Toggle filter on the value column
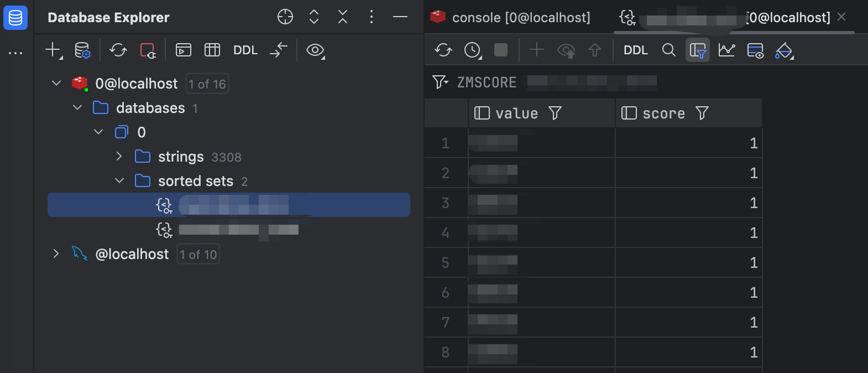 click(555, 113)
